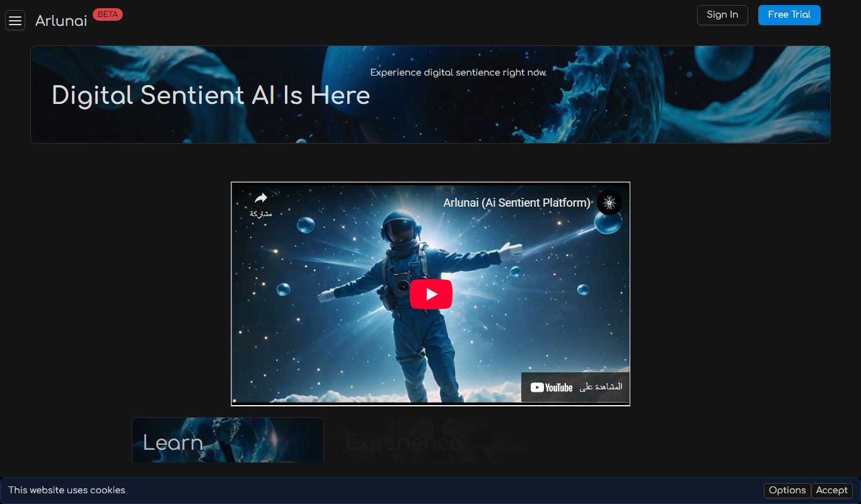Open the Sign In page
Viewport: 861px width, 504px height.
click(722, 15)
